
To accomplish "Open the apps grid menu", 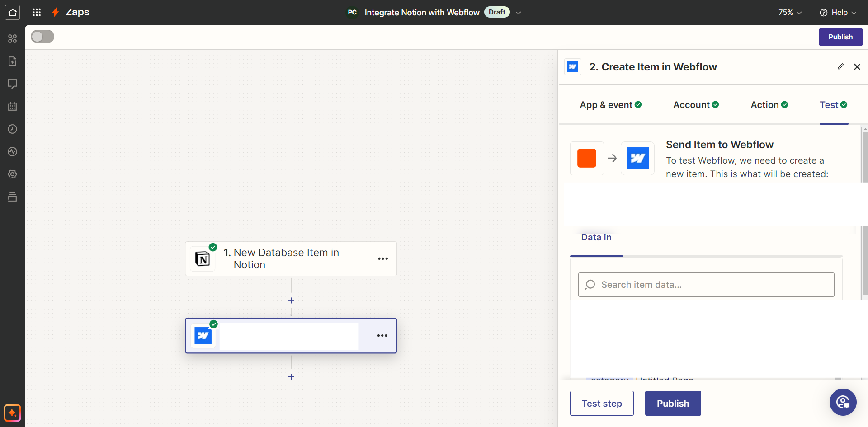I will [x=37, y=12].
